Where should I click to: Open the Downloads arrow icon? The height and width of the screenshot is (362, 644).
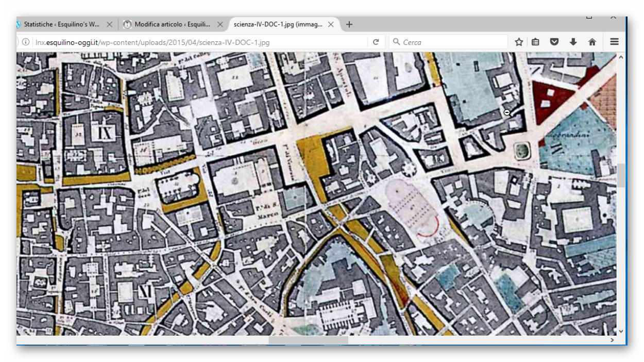click(x=573, y=42)
